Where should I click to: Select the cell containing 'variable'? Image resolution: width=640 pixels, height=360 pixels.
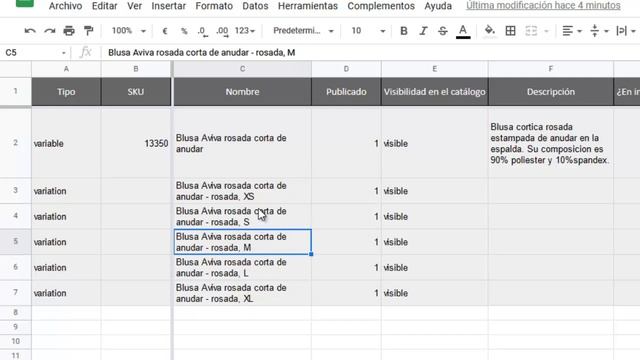point(66,143)
